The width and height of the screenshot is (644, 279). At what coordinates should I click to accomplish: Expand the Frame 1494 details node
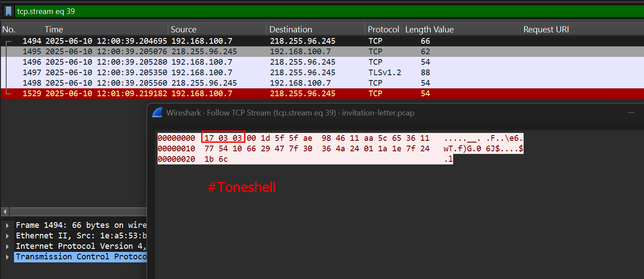click(7, 225)
